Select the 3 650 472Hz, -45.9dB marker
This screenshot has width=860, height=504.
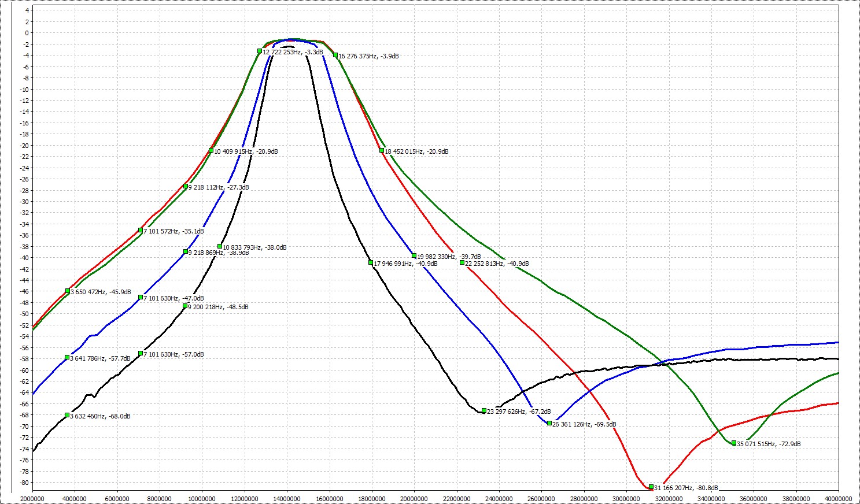coord(68,291)
